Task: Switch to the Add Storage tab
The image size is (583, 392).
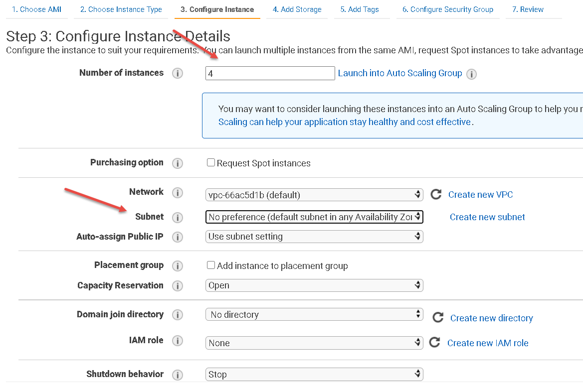Action: coord(297,9)
